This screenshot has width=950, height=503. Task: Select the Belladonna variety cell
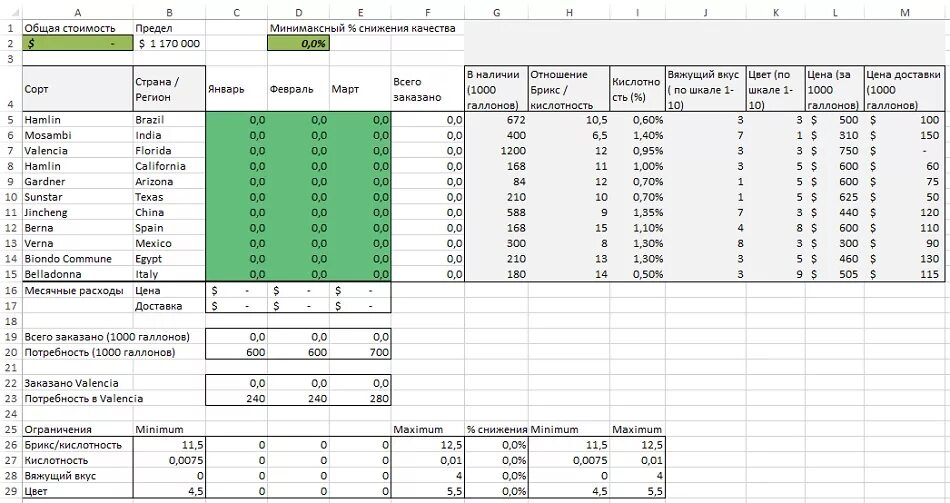pyautogui.click(x=78, y=274)
